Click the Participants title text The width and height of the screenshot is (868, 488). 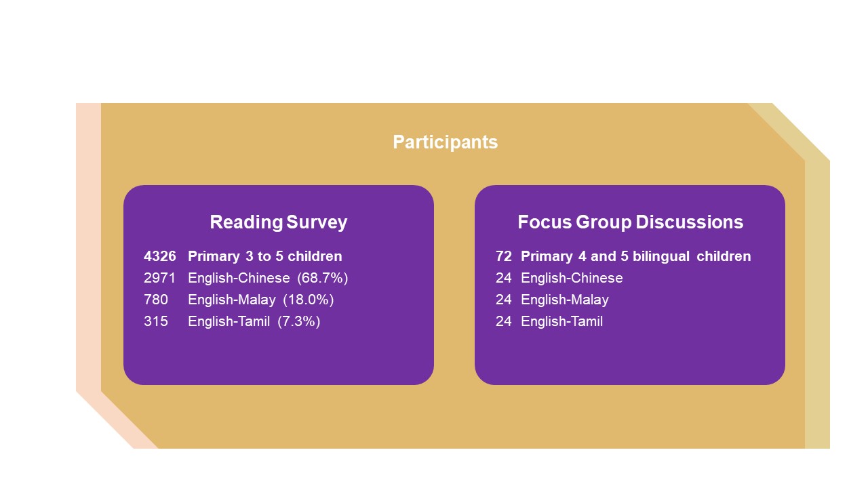coord(445,142)
